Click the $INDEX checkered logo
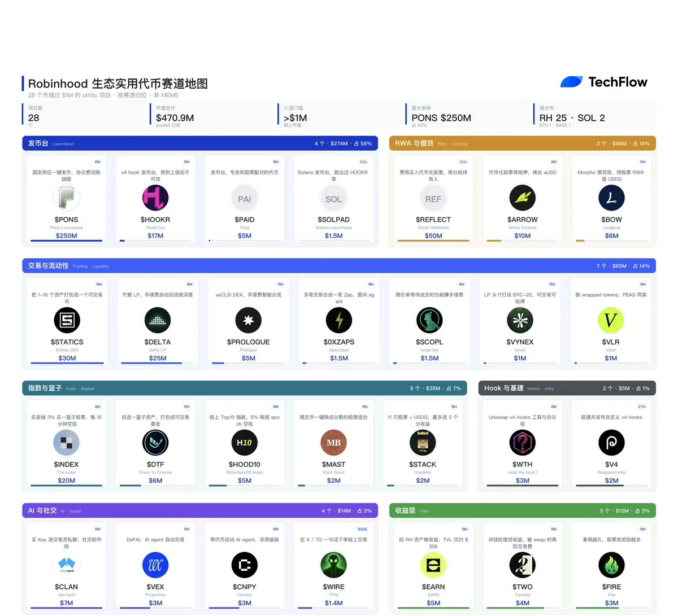 click(x=66, y=443)
